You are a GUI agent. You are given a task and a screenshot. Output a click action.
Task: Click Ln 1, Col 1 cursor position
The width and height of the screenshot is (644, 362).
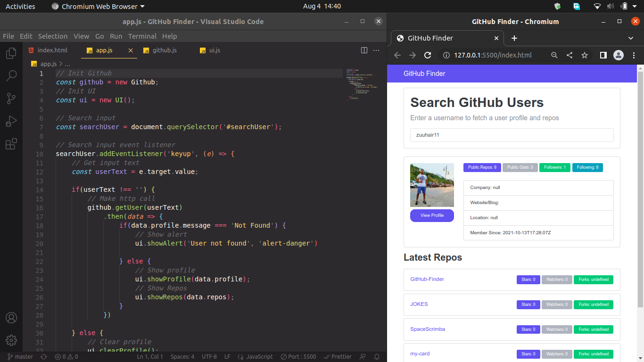[x=150, y=357]
